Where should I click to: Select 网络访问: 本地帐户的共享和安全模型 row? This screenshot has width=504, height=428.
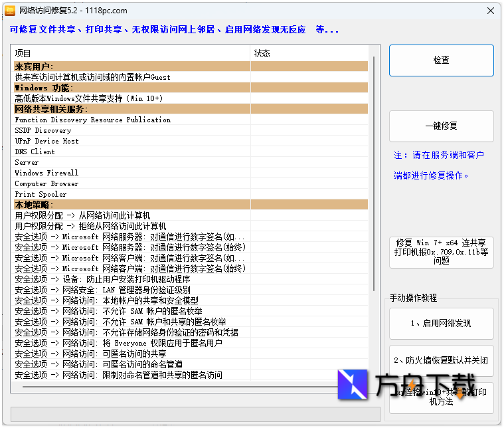191,300
